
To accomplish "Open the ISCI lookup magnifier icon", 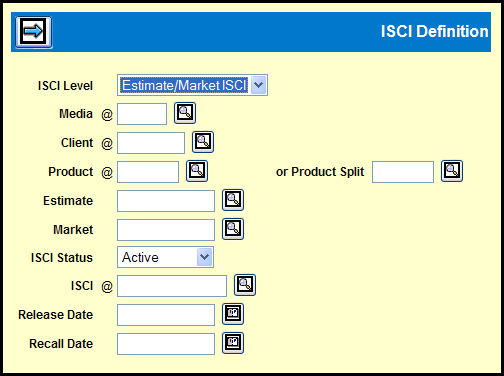I will pyautogui.click(x=245, y=285).
